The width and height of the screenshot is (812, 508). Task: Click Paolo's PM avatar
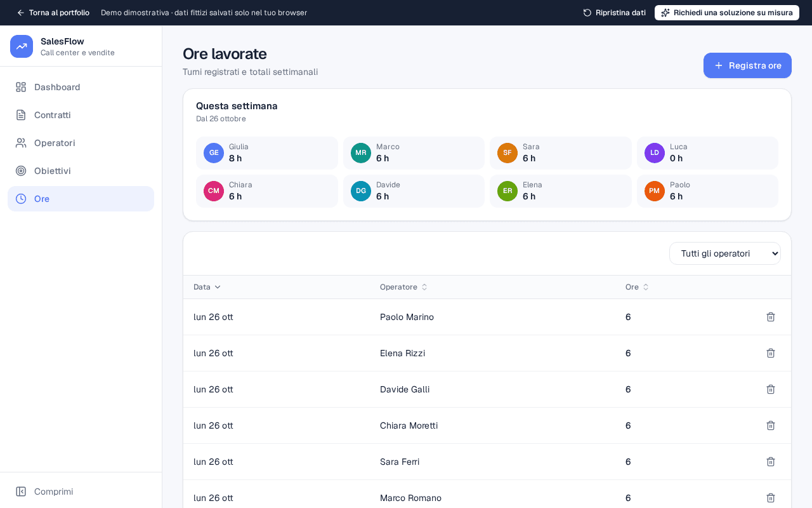(655, 191)
